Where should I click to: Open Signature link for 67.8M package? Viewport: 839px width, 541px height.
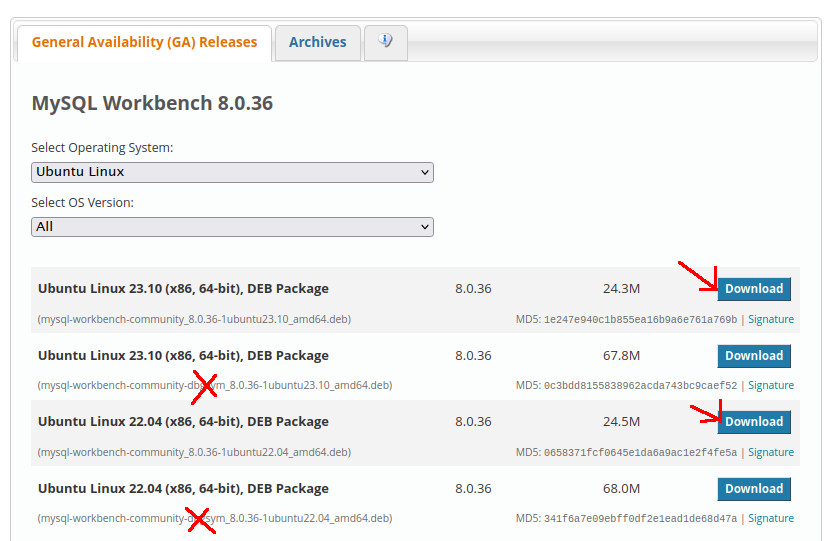coord(770,386)
